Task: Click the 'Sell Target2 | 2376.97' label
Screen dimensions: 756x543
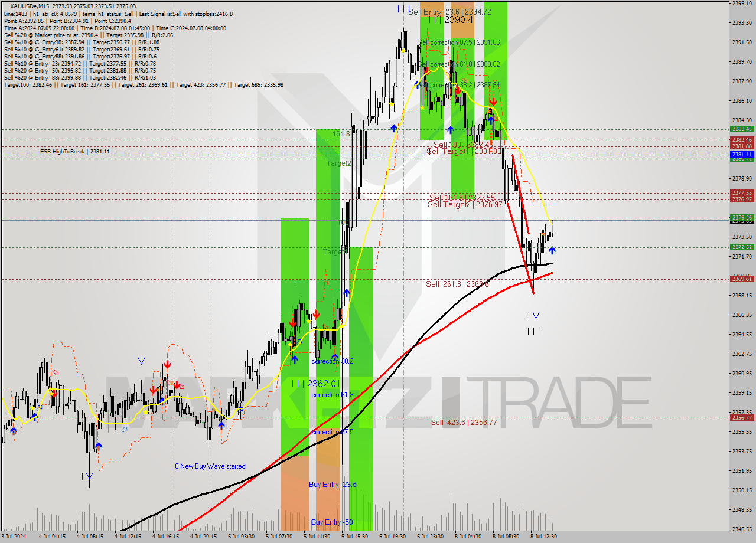Action: click(x=465, y=205)
